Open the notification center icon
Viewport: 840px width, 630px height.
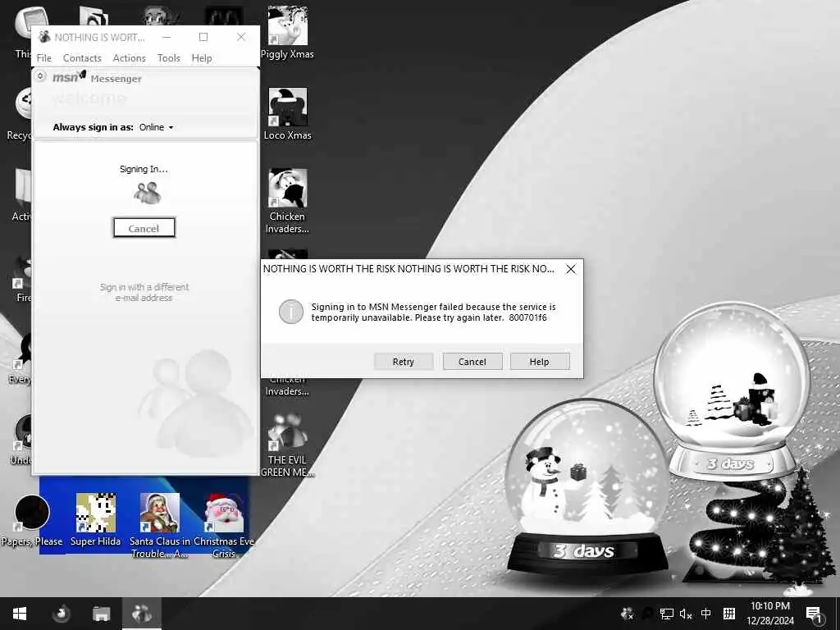[x=813, y=614]
